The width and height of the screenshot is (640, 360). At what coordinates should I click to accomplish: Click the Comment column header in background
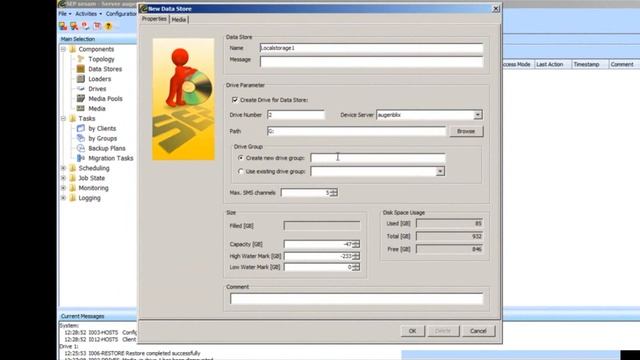pyautogui.click(x=624, y=64)
